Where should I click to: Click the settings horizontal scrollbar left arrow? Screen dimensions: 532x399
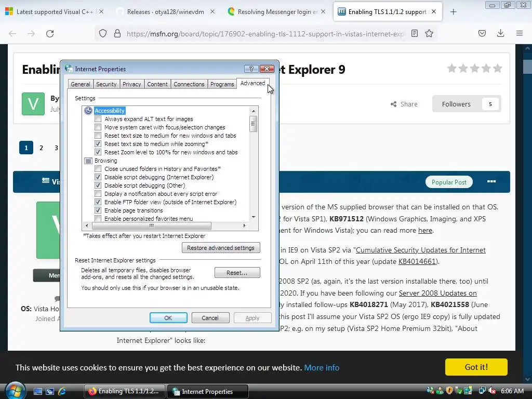point(87,225)
